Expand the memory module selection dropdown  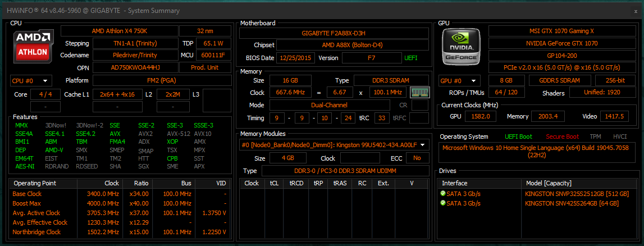[334, 144]
